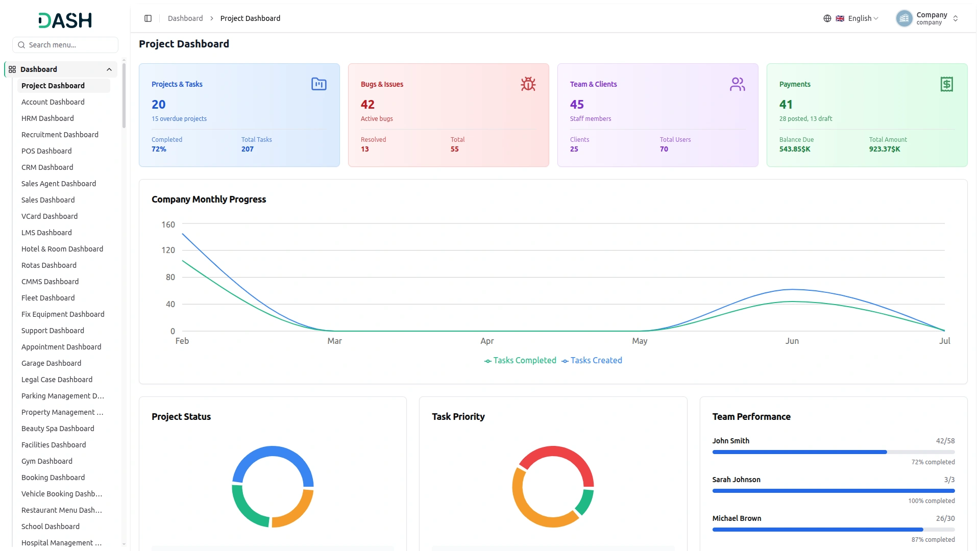
Task: Click the company avatar image
Action: click(x=904, y=18)
